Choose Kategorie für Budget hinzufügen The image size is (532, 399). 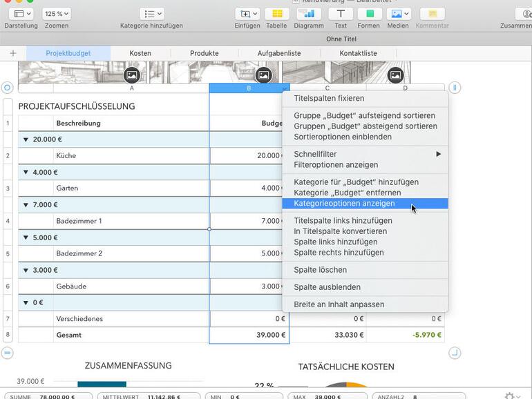pyautogui.click(x=365, y=182)
